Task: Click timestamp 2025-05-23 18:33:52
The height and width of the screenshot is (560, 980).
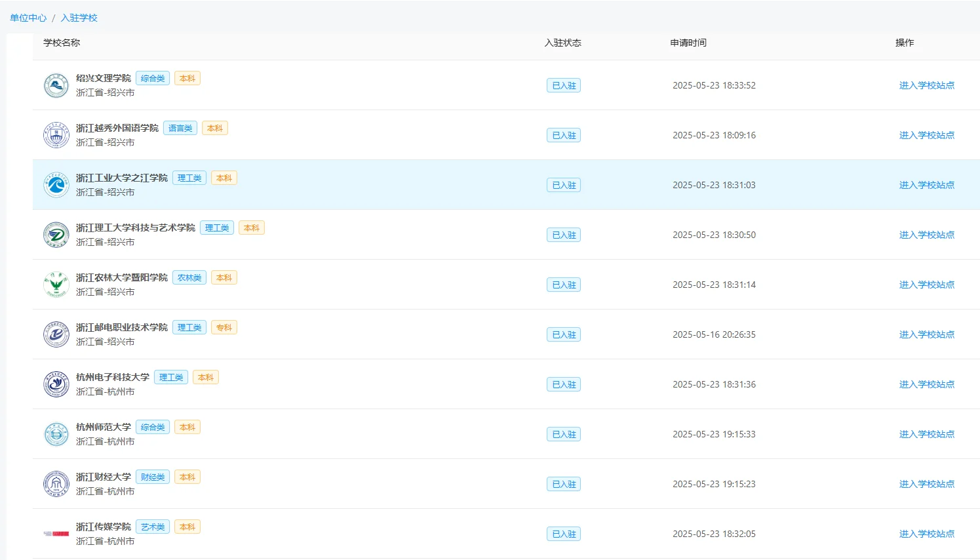Action: (714, 85)
